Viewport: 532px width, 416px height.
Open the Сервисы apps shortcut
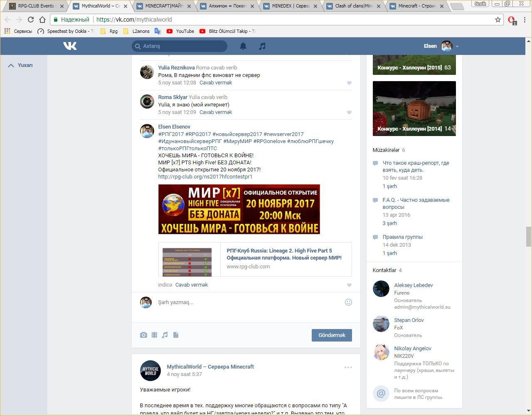(18, 31)
